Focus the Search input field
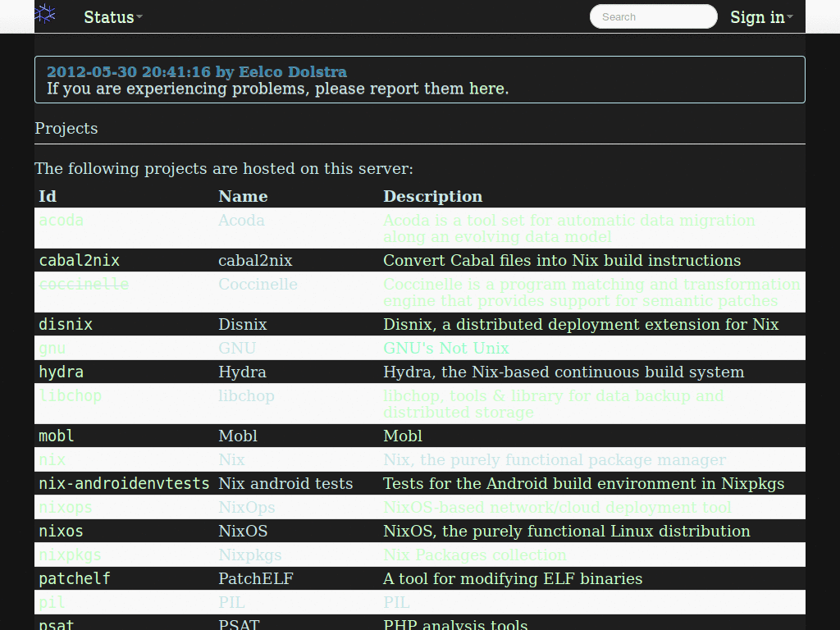 (653, 16)
